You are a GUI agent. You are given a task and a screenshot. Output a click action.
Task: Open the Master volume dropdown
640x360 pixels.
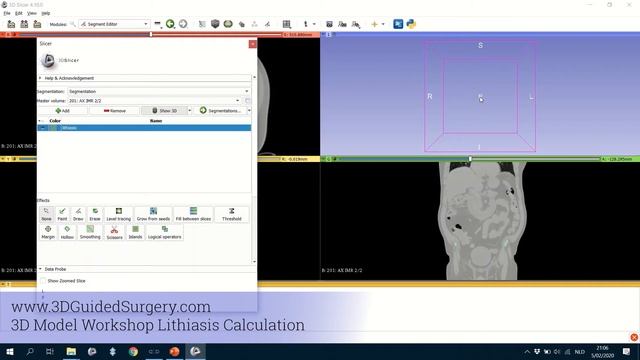tap(154, 101)
